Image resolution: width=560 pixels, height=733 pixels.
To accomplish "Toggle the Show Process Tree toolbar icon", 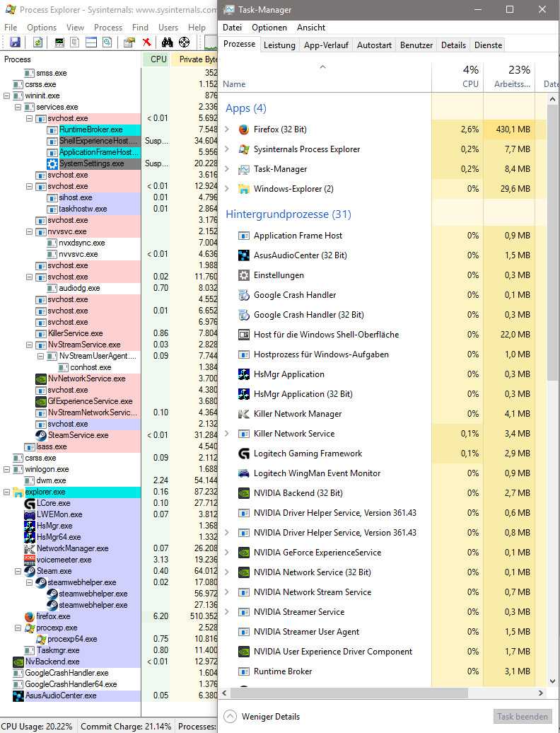I will (x=75, y=42).
